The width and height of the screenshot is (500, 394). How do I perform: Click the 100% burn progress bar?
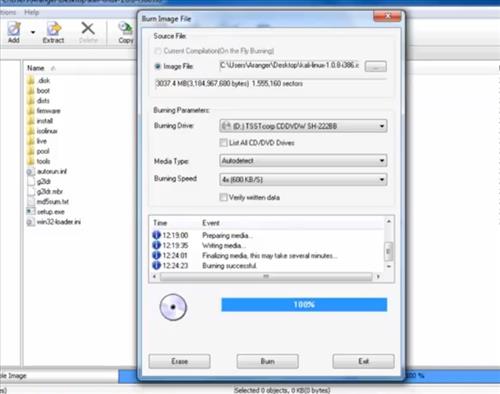click(304, 305)
